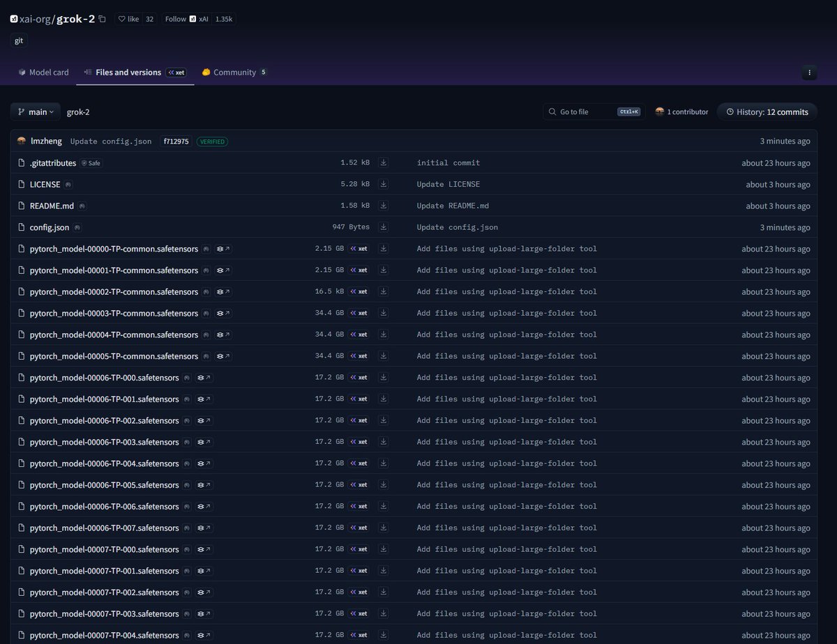
Task: Download pytorch_model-00003-TP-common.safetensors
Action: pos(383,313)
